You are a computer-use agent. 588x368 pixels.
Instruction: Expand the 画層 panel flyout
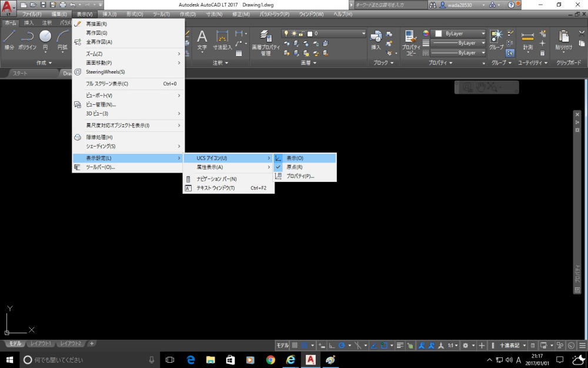(309, 63)
